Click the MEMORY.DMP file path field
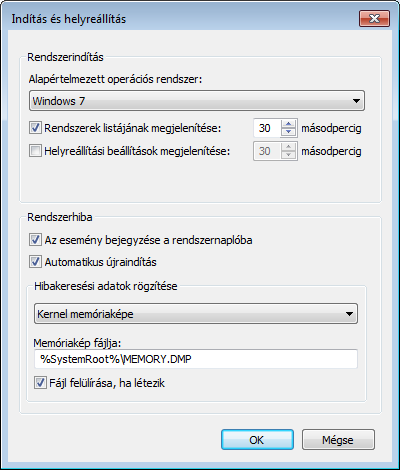The height and width of the screenshot is (470, 400). (196, 359)
